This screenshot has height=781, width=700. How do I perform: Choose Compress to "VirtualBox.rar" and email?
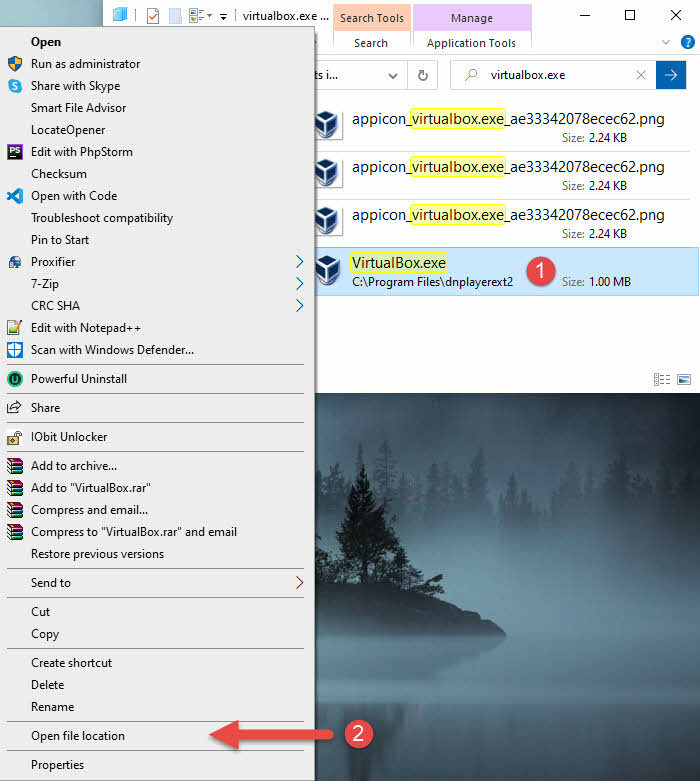155,531
